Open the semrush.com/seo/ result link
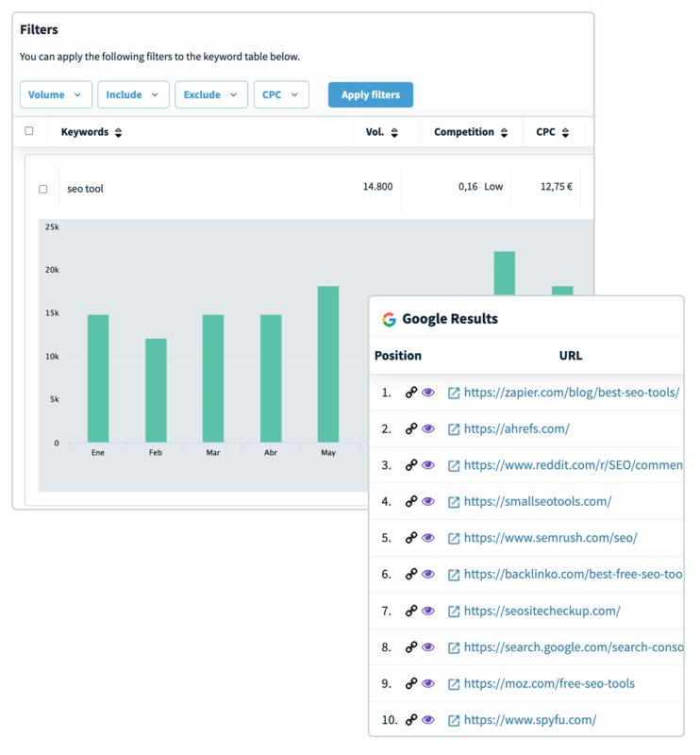 coord(551,537)
